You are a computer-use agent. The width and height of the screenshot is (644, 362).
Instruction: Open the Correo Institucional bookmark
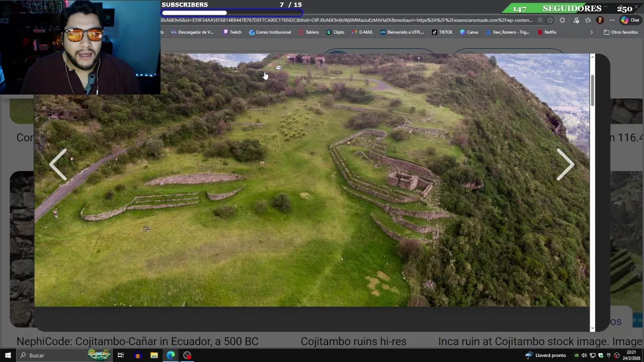click(270, 32)
